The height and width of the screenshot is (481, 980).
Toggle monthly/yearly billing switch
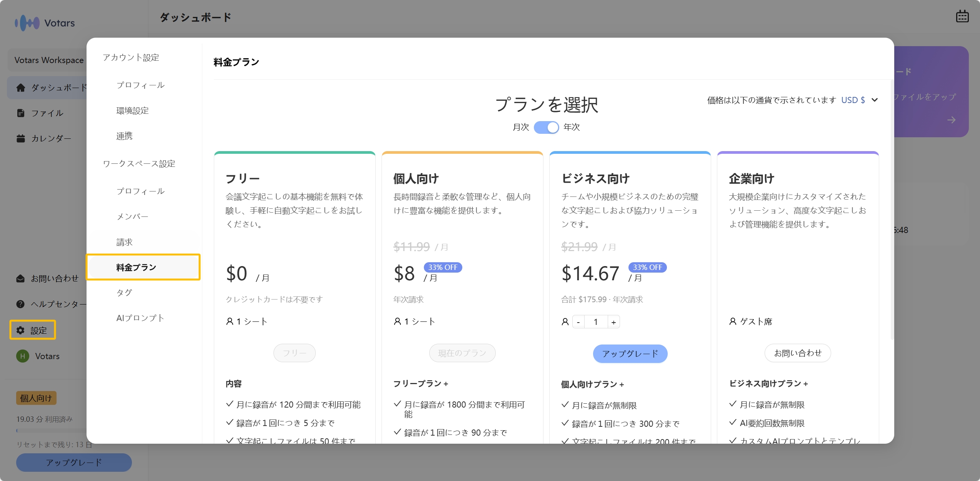pyautogui.click(x=546, y=127)
